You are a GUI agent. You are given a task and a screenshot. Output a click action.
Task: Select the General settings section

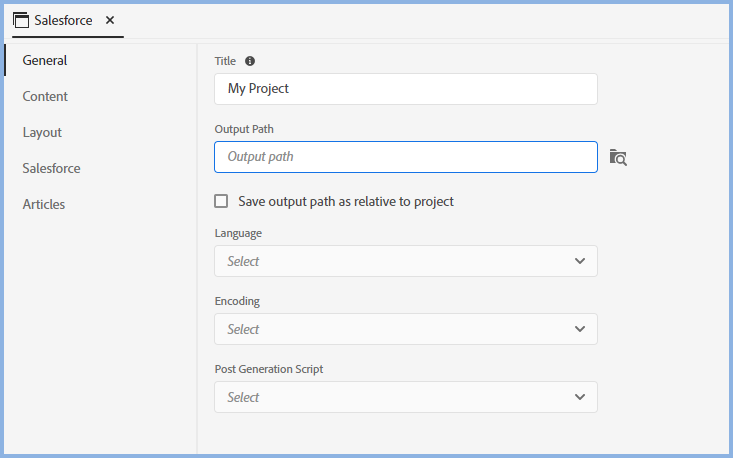(45, 60)
